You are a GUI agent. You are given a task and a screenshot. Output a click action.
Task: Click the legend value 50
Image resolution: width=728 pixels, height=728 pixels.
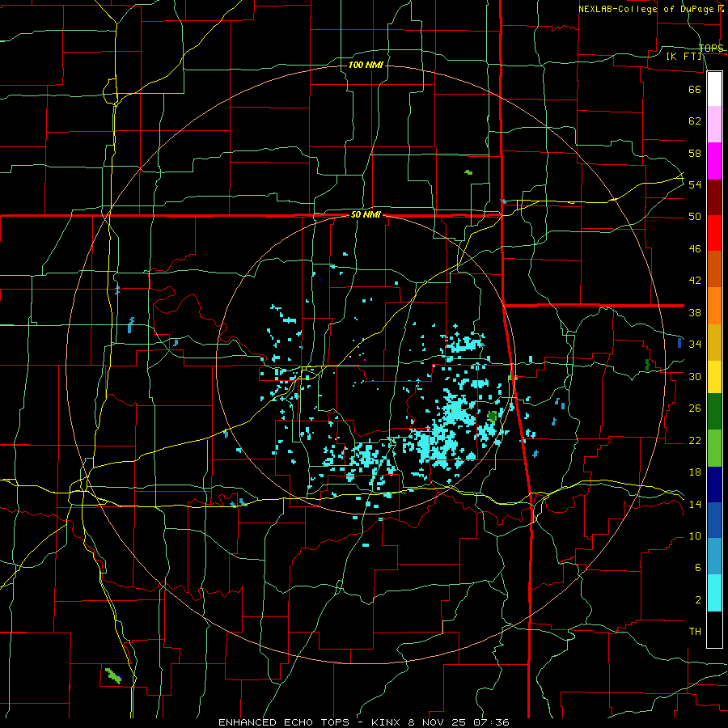(695, 216)
